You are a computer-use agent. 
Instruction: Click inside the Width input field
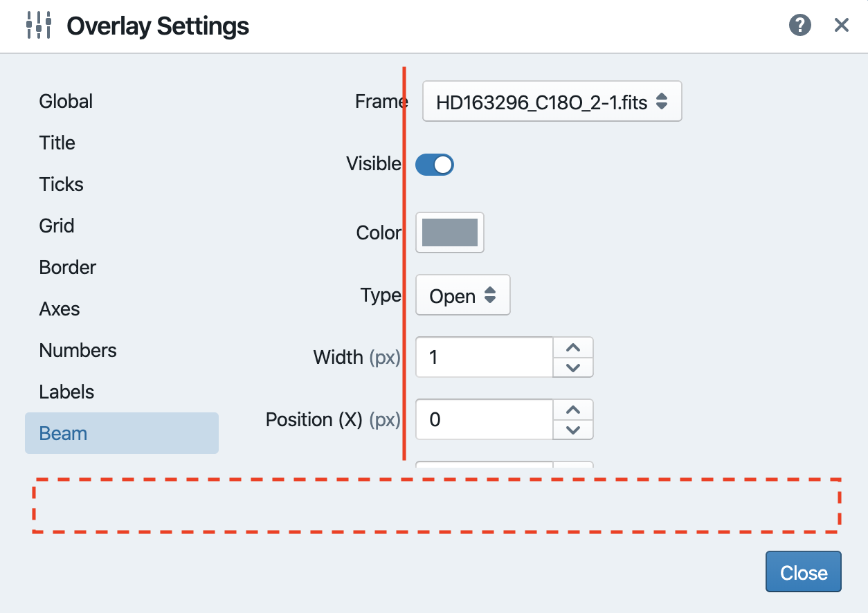(483, 357)
